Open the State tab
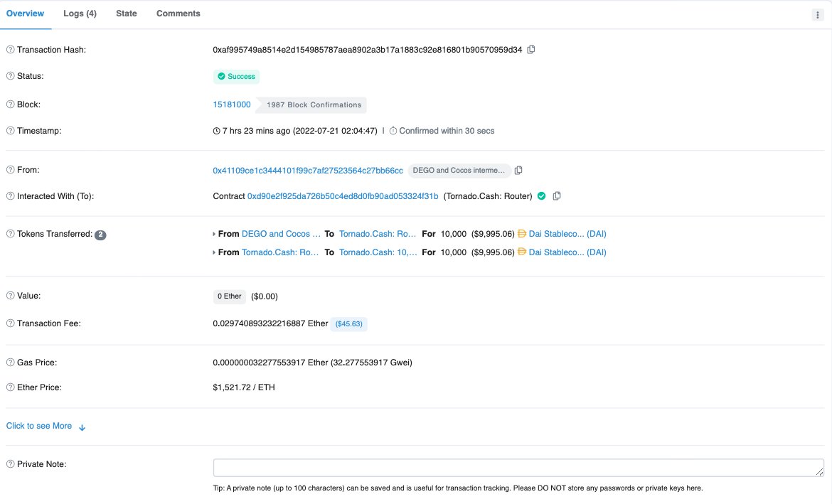 click(127, 14)
